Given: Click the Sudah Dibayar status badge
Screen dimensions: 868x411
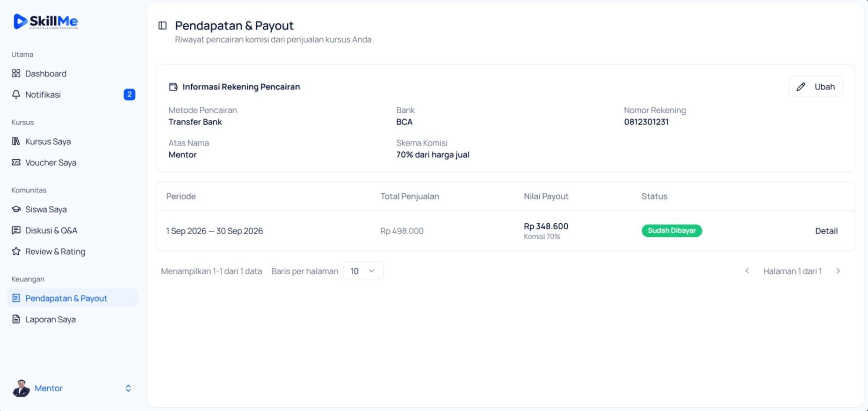Looking at the screenshot, I should pos(672,231).
